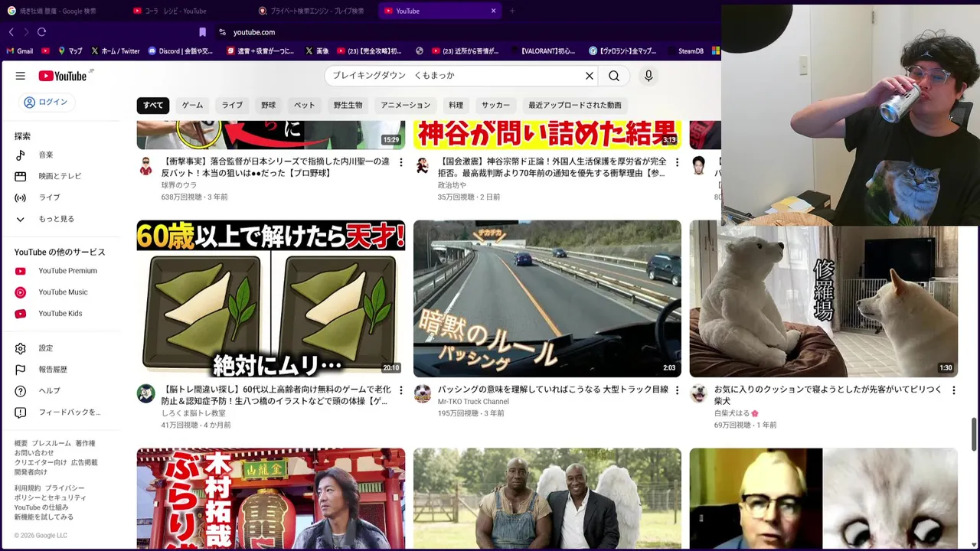This screenshot has width=980, height=551.
Task: Open the 政治坊や channel avatar
Action: coord(422,166)
